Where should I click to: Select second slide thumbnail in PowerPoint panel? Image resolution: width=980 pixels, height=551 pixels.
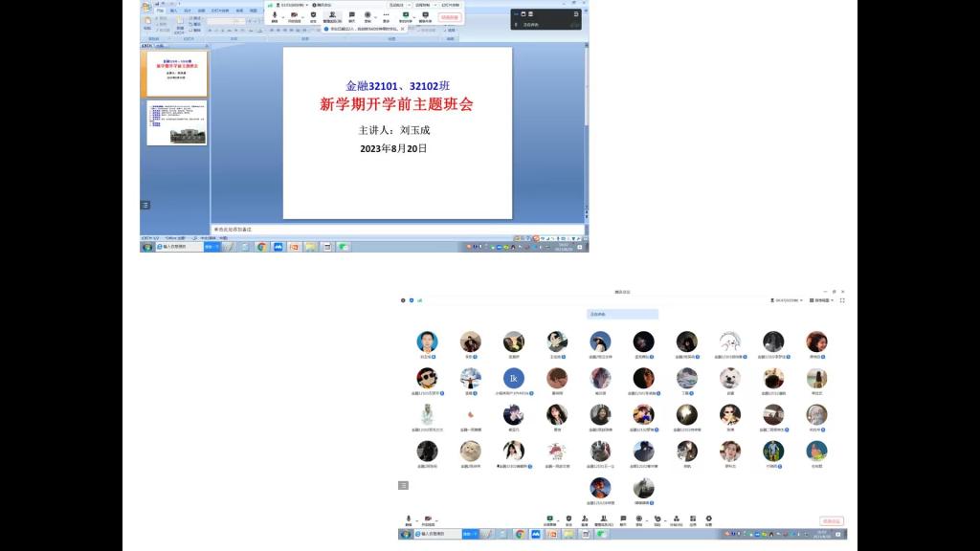[176, 123]
